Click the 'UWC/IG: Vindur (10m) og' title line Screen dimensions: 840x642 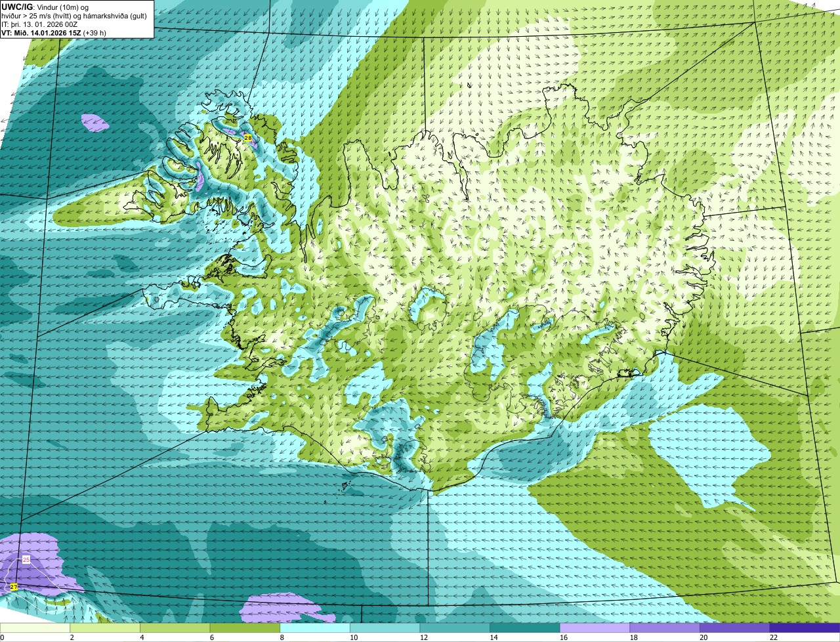pyautogui.click(x=45, y=7)
